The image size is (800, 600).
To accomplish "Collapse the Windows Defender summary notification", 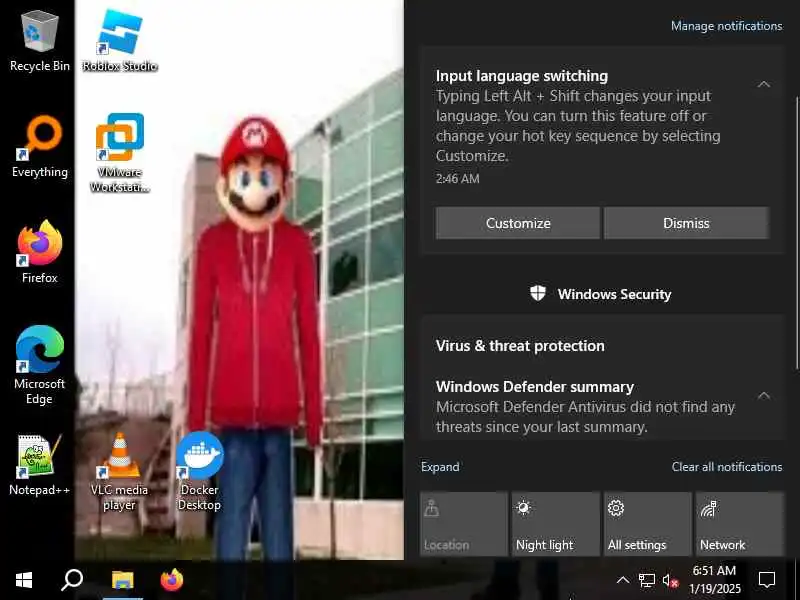I will [764, 395].
